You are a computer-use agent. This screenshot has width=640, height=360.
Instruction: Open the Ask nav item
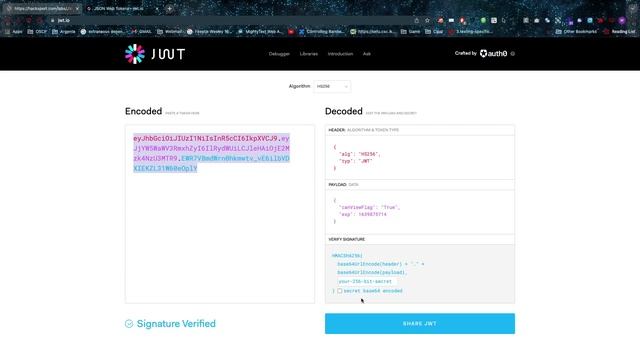click(367, 54)
